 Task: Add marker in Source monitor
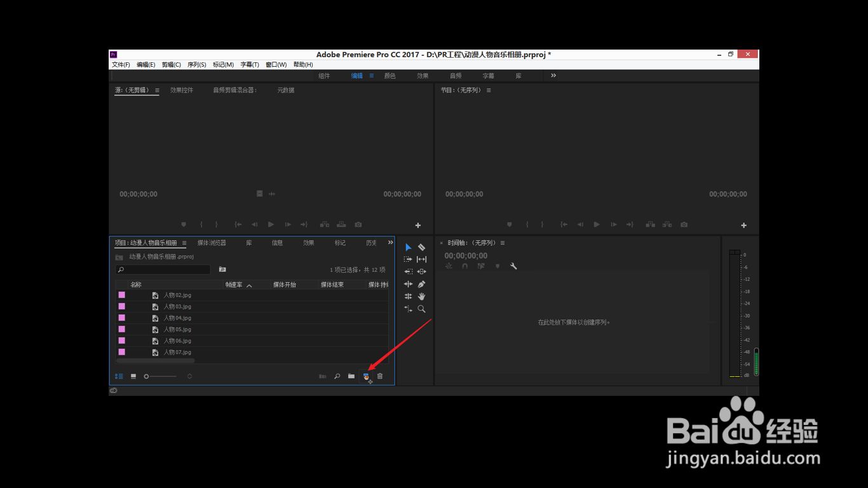pos(184,224)
